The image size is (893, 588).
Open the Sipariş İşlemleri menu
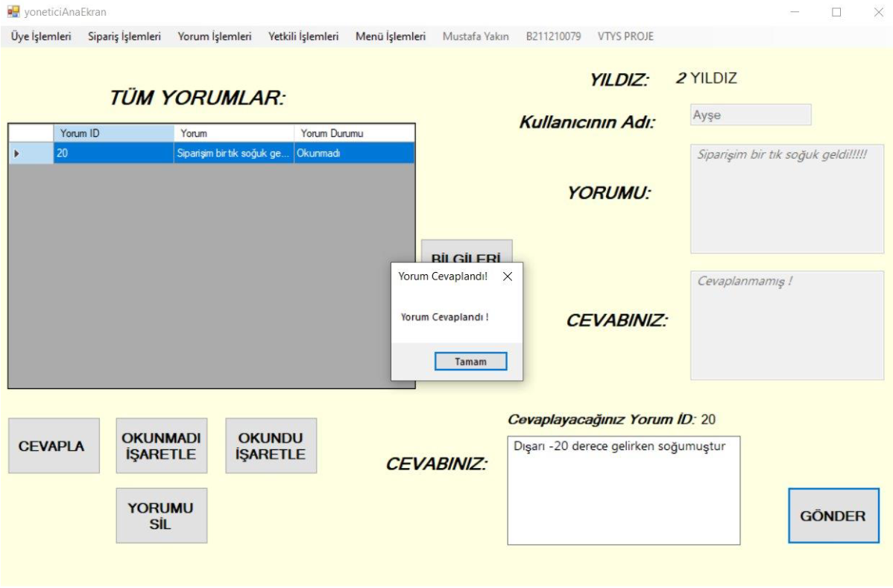pos(124,37)
